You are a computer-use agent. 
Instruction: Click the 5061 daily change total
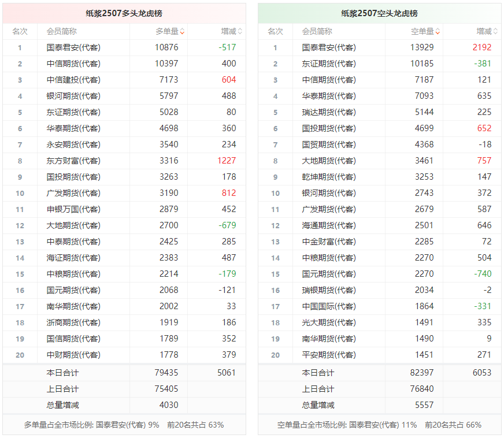227,373
